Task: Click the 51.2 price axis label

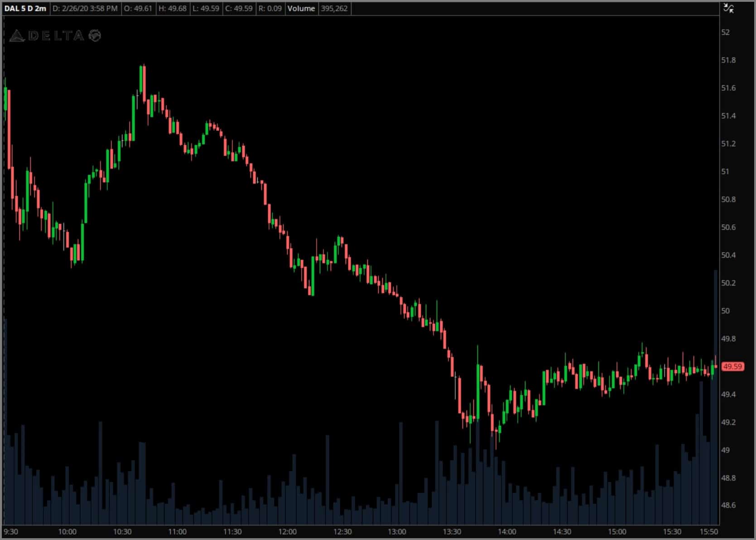Action: coord(728,144)
